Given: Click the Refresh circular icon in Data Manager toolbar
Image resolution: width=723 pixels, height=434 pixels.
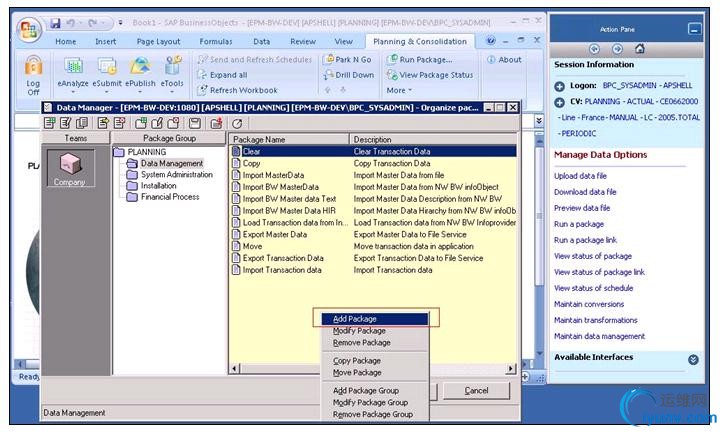Looking at the screenshot, I should click(237, 124).
